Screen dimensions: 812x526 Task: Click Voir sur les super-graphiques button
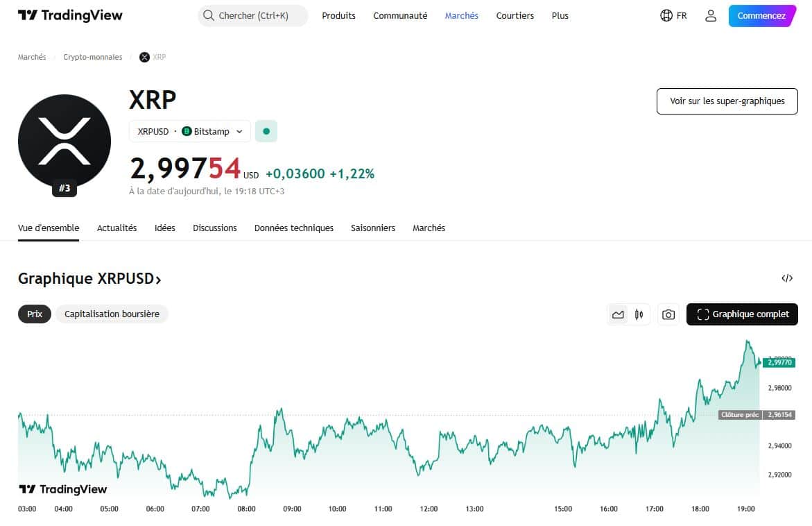727,101
